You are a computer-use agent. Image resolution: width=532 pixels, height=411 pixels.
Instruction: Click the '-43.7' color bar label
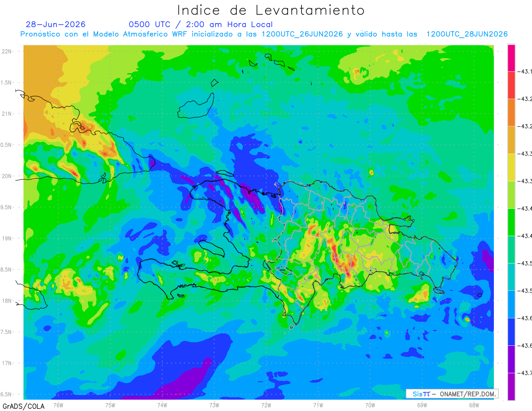tap(524, 373)
